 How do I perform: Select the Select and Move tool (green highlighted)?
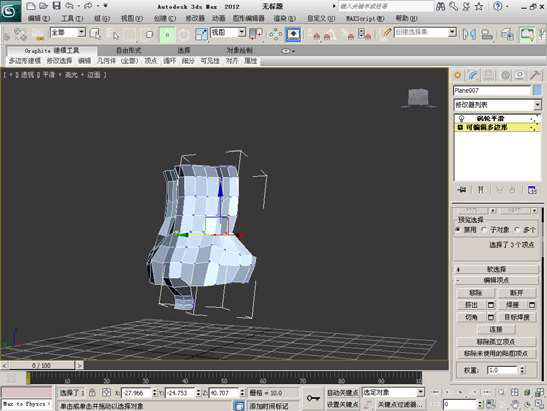point(167,35)
